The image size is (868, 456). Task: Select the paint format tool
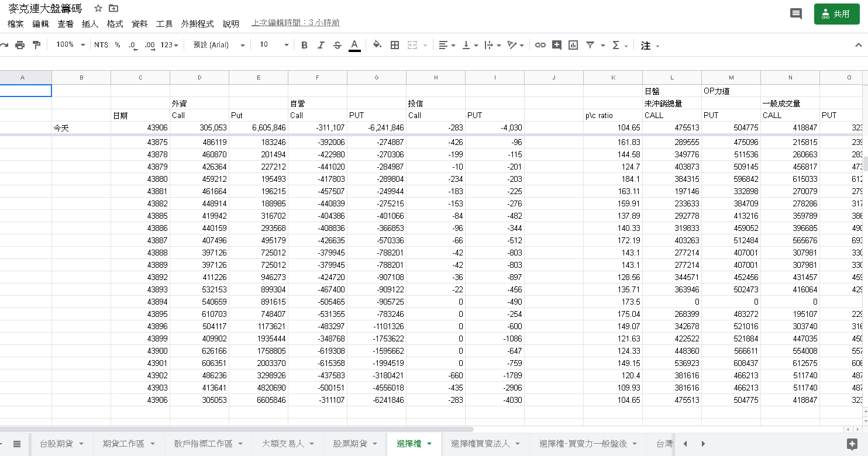(x=36, y=45)
